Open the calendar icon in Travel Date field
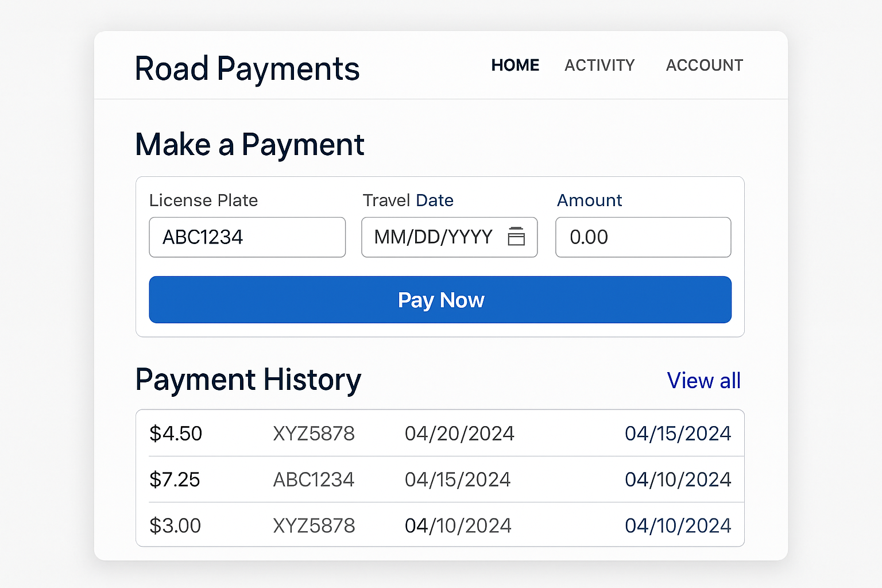 tap(516, 237)
